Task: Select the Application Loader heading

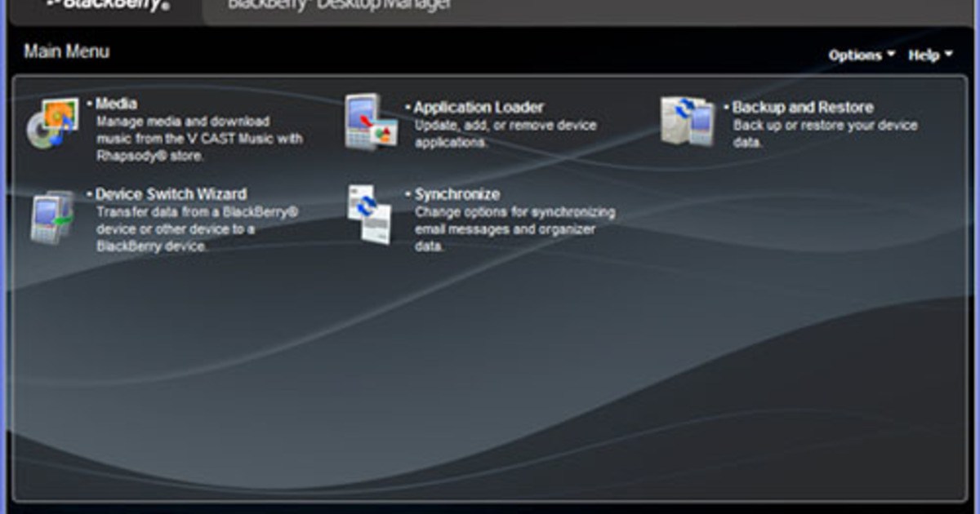Action: 478,107
